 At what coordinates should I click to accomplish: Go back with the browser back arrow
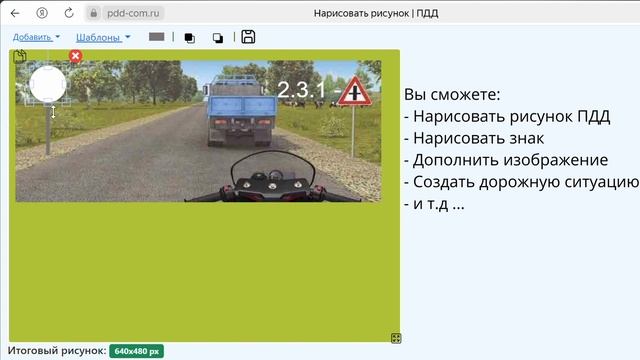(x=15, y=13)
